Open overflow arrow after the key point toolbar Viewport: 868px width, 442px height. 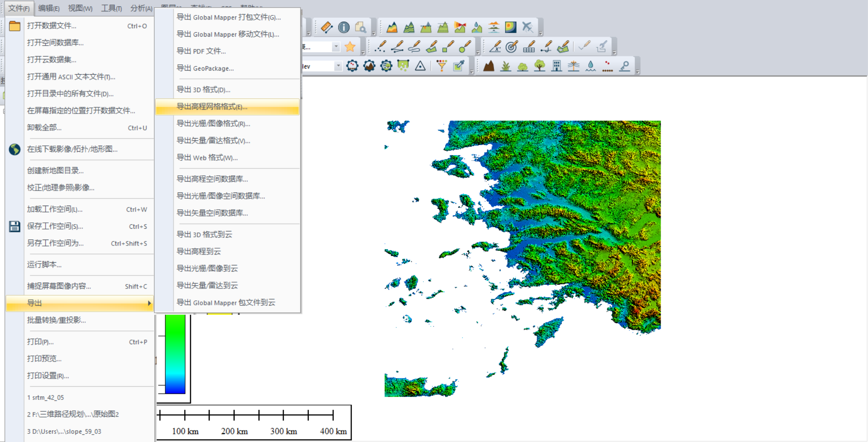pyautogui.click(x=638, y=72)
